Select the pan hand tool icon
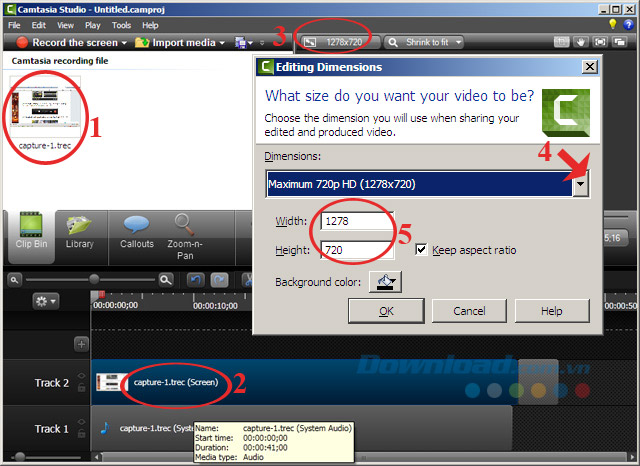Image resolution: width=640 pixels, height=466 pixels. point(580,42)
